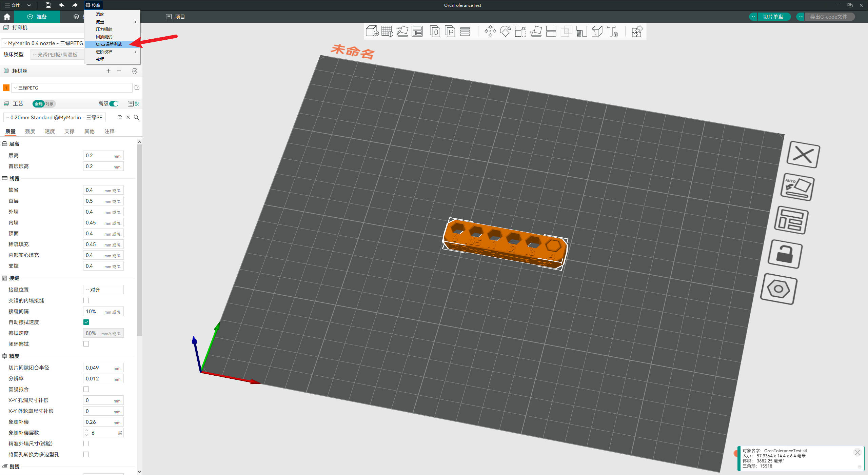Screen dimensions: 868x475
Task: Click the Add model cube icon
Action: 372,31
